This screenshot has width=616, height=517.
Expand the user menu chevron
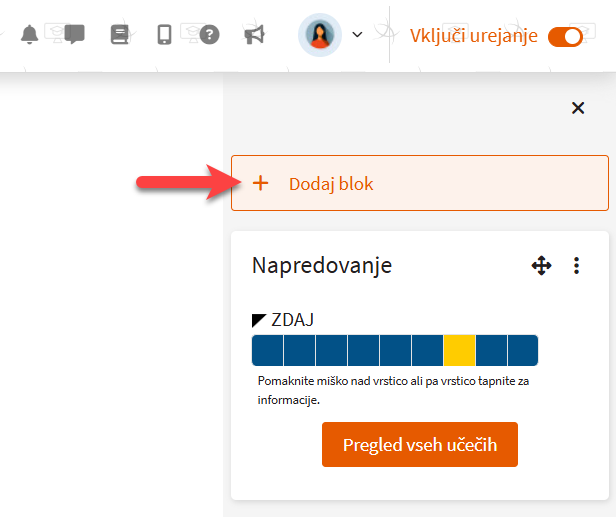coord(357,35)
